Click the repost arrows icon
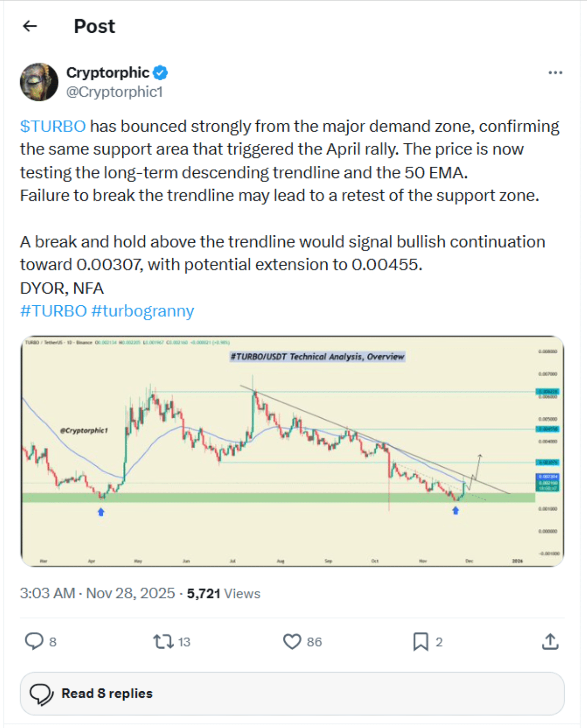 (x=163, y=641)
